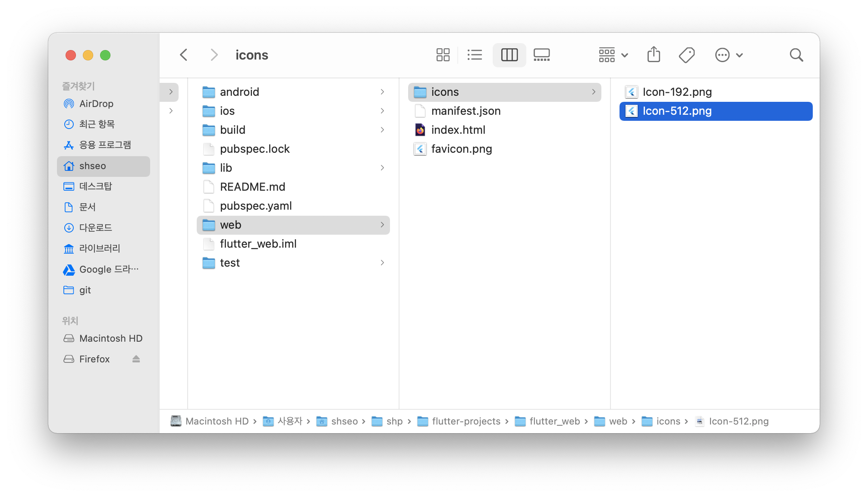Open the search magnifier
868x497 pixels.
(x=796, y=55)
